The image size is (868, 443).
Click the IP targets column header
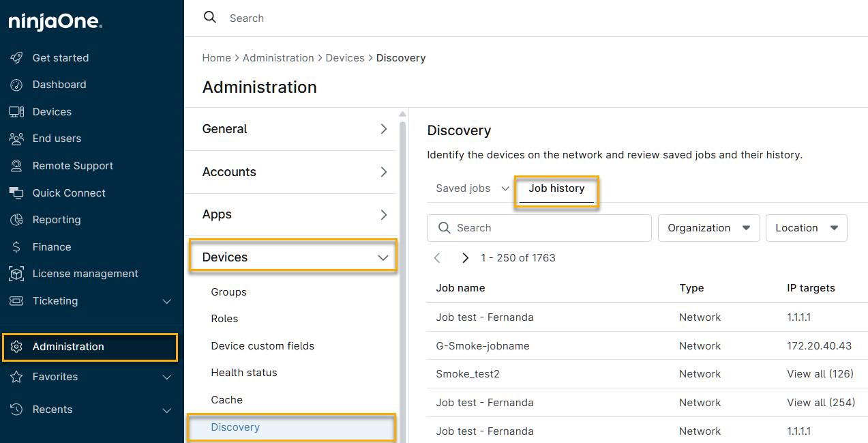tap(811, 288)
